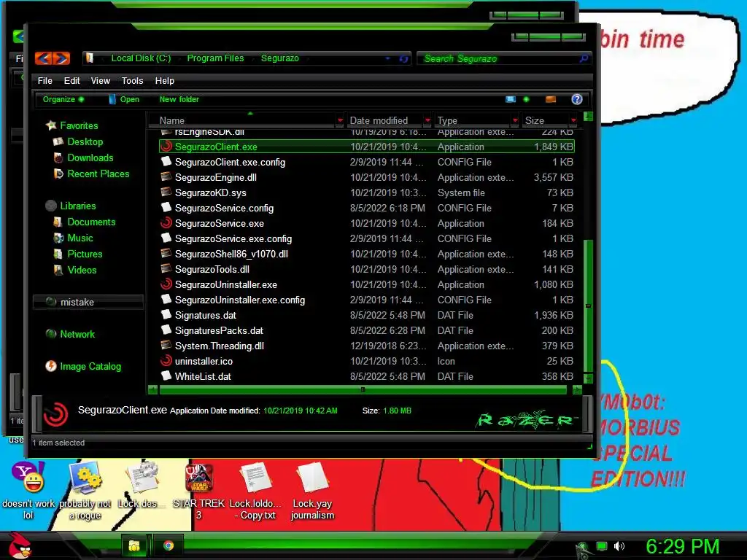747x560 pixels.
Task: Open the Name column filter dropdown
Action: coord(340,120)
